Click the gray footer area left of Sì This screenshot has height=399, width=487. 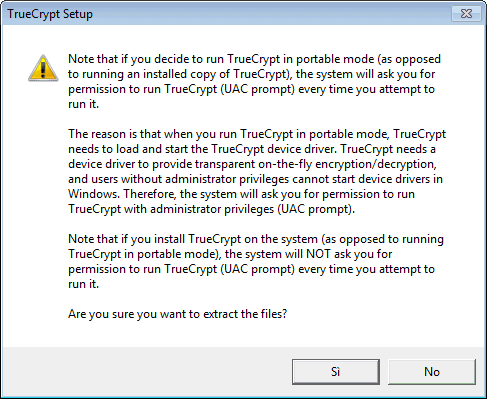pos(147,372)
